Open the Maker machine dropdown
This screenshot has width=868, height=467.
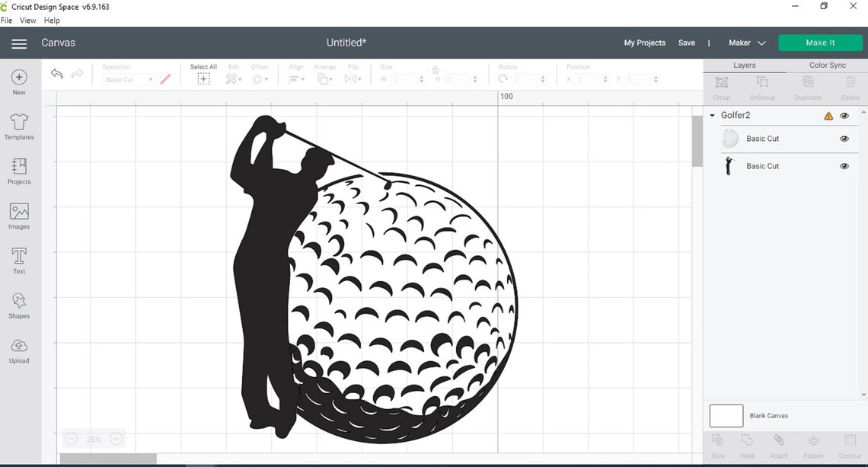(x=745, y=43)
